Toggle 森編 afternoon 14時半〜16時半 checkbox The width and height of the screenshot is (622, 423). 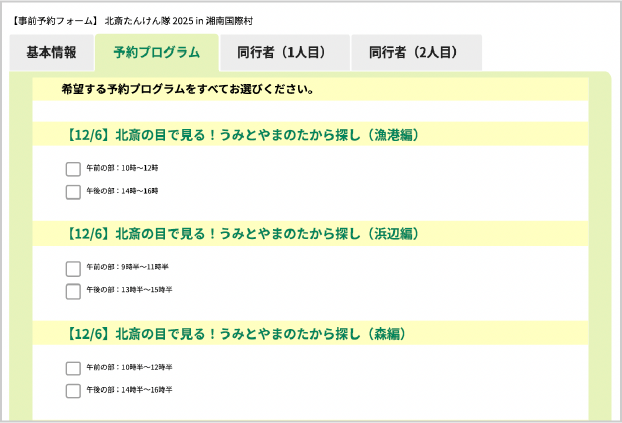(x=73, y=390)
